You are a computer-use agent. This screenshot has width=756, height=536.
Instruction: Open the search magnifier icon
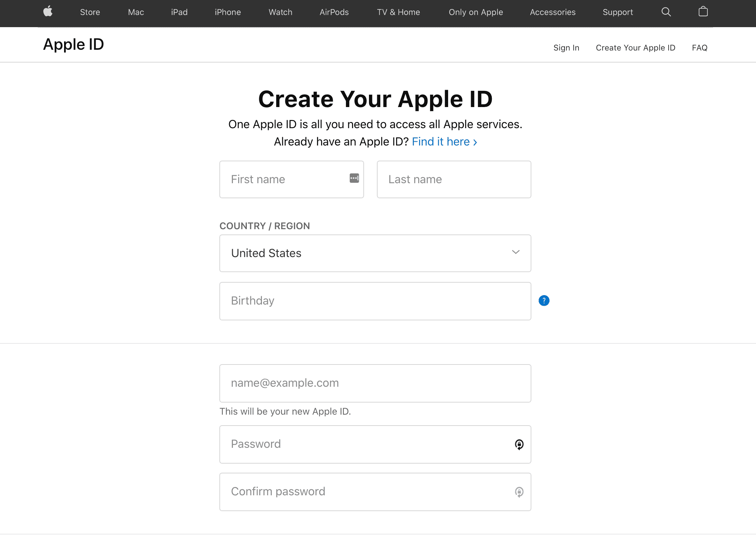point(666,12)
